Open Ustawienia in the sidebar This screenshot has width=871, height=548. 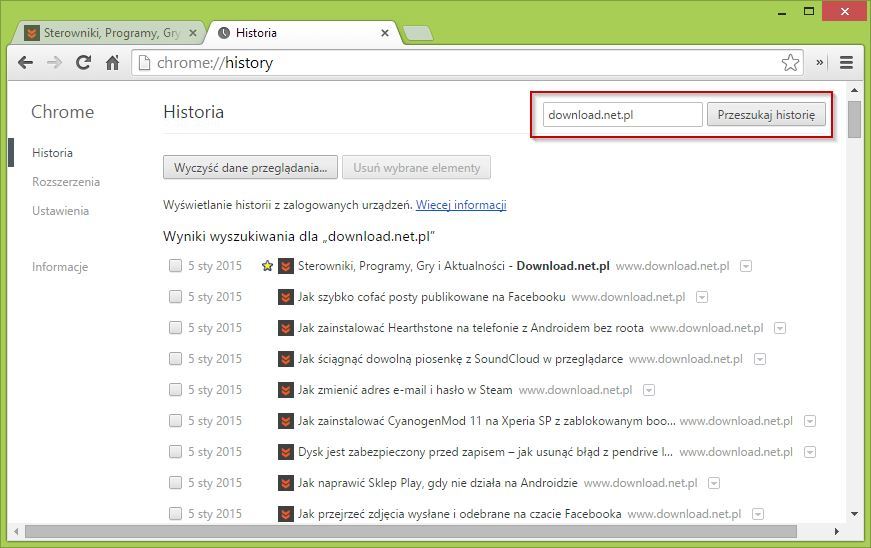[61, 210]
